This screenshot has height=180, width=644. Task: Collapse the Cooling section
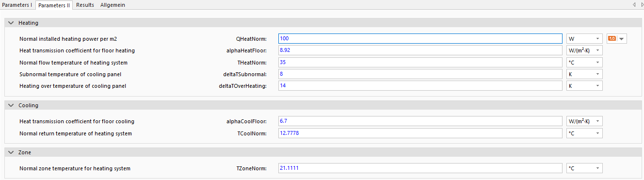[x=11, y=105]
